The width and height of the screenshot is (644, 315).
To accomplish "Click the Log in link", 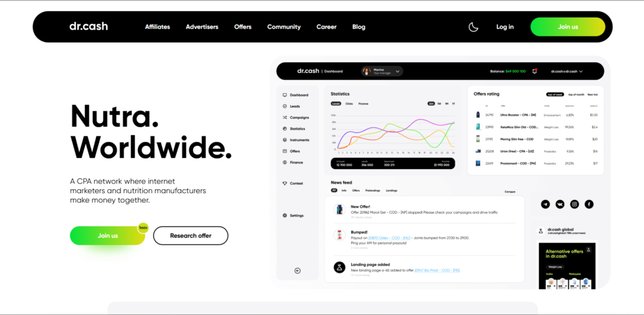I will pos(505,26).
